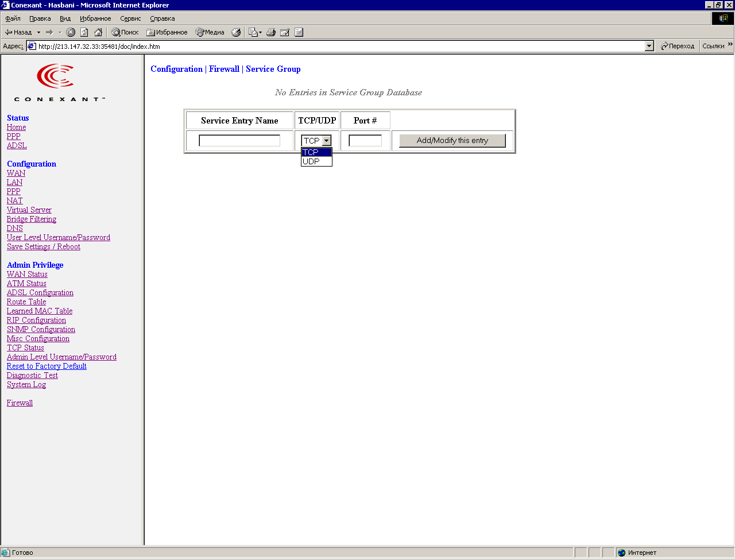Viewport: 735px width, 560px height.
Task: Print the page with the printer icon
Action: (x=271, y=32)
